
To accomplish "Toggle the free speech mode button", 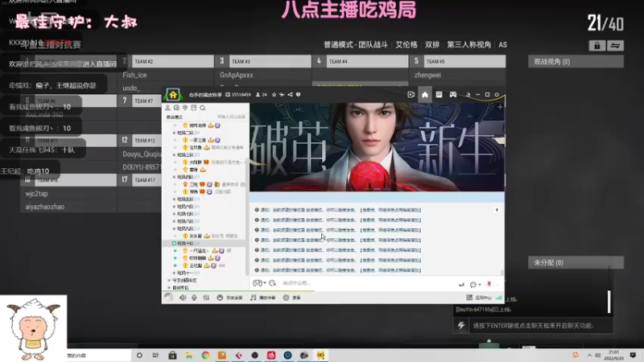I will pyautogui.click(x=229, y=298).
